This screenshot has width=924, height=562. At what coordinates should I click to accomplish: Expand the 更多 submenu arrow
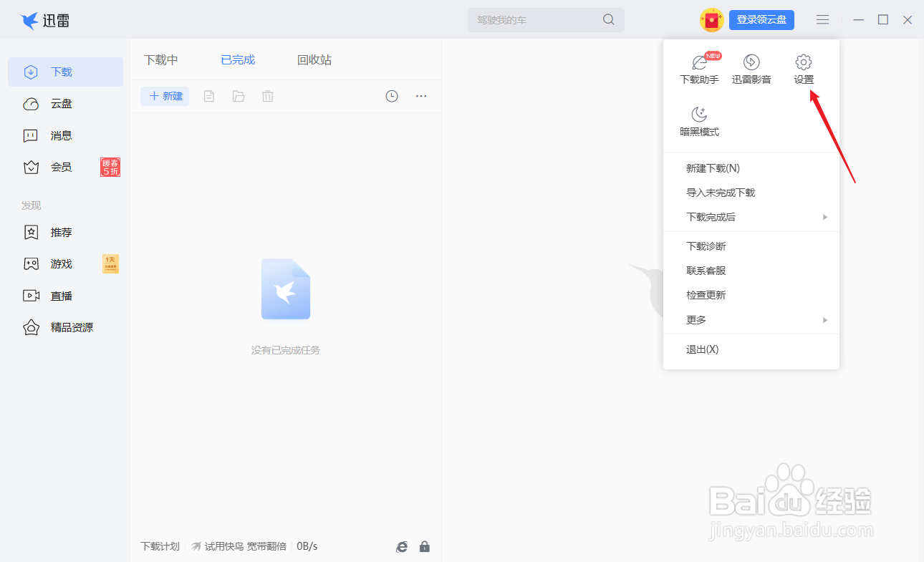tap(824, 319)
